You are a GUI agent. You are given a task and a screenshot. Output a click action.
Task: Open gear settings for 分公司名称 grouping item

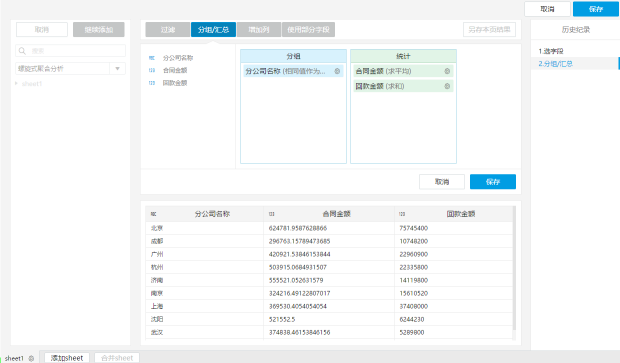pyautogui.click(x=337, y=71)
